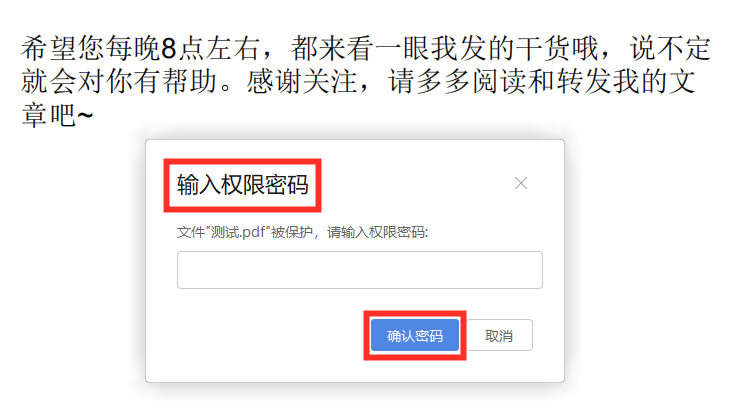Viewport: 740px width, 419px height.
Task: Click the phrase 就会对你有帮助
Action: [119, 81]
